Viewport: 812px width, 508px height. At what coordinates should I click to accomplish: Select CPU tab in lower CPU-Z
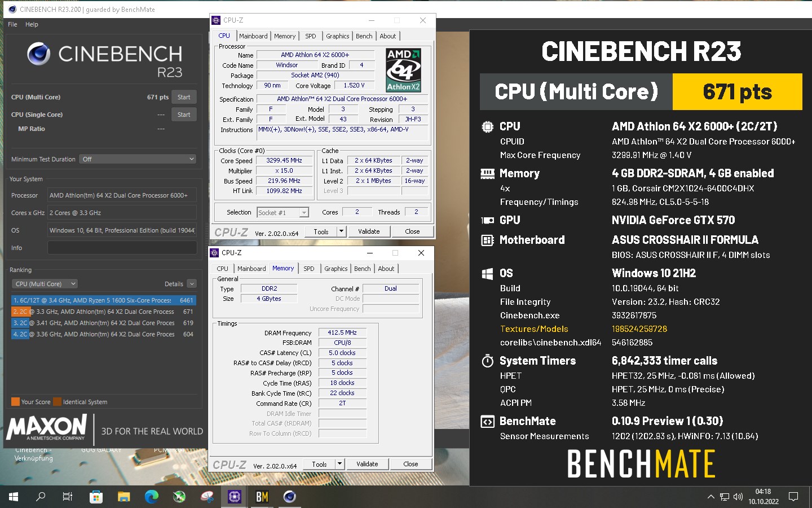coord(222,269)
